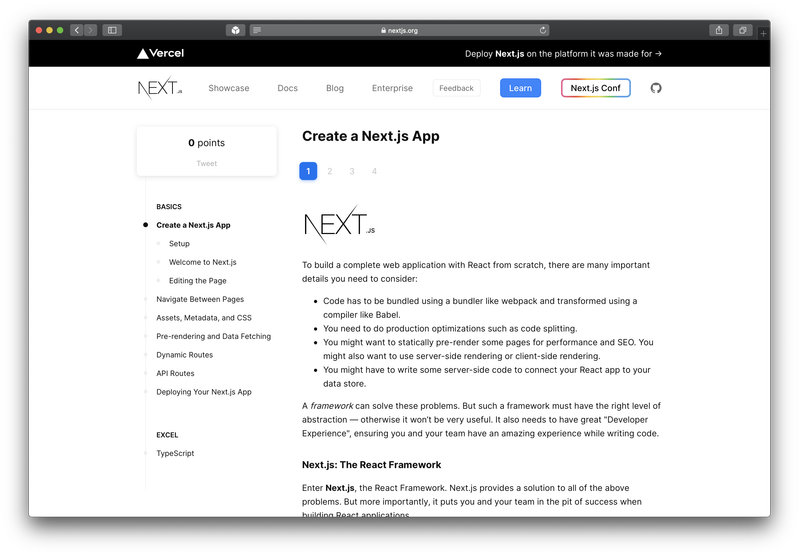Click the Vercel logo in top banner
The height and width of the screenshot is (556, 800).
[x=160, y=53]
